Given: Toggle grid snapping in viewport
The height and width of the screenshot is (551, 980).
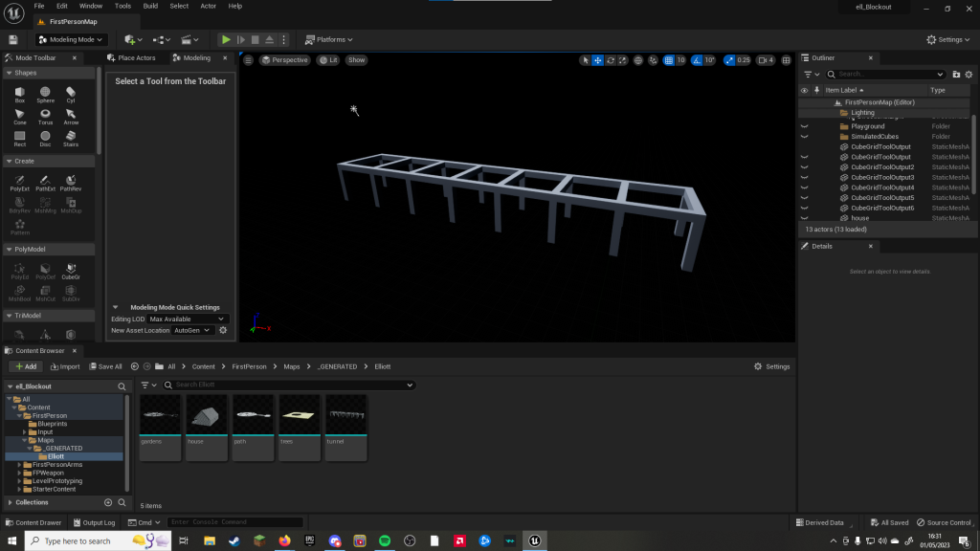Looking at the screenshot, I should tap(669, 60).
